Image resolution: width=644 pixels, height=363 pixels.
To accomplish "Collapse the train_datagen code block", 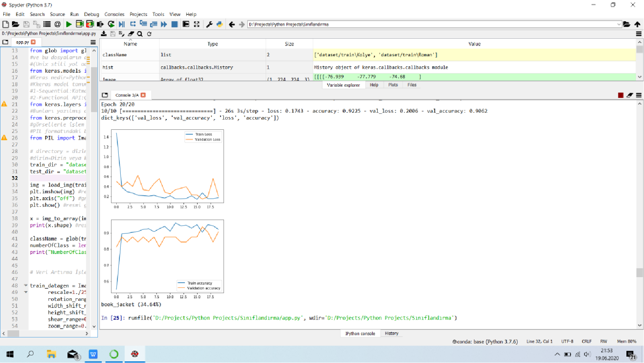I will [26, 286].
